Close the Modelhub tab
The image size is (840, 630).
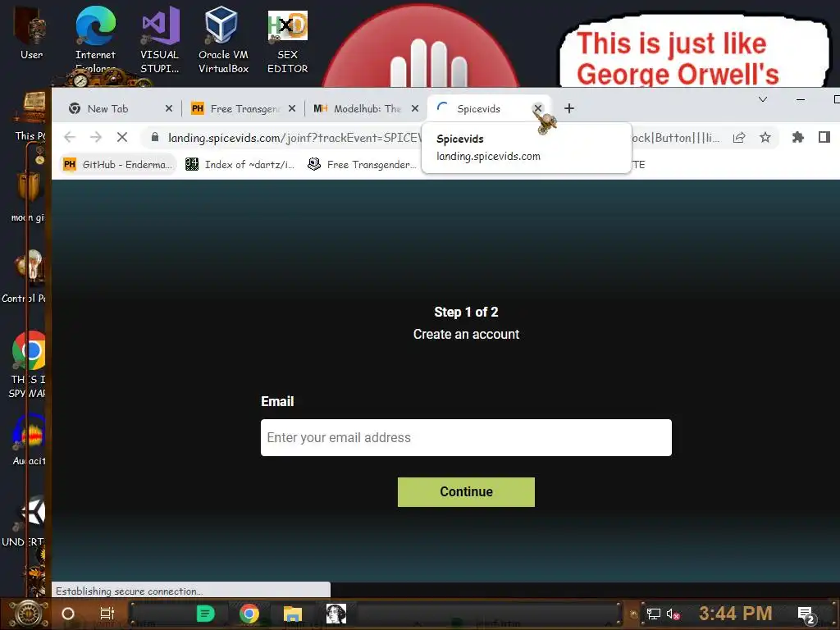[415, 109]
